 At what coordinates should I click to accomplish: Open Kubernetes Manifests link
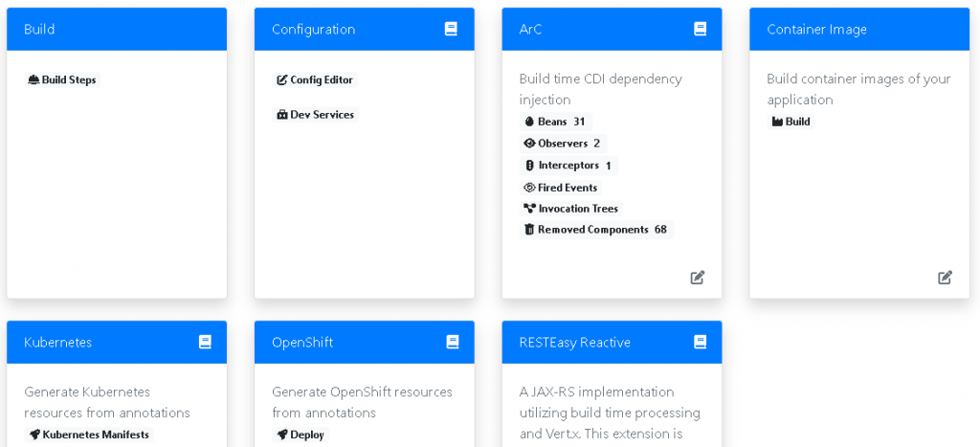click(x=89, y=435)
